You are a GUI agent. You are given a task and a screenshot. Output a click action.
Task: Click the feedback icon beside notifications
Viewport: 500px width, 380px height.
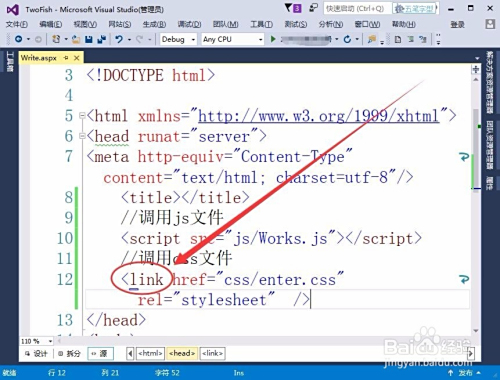click(x=313, y=8)
